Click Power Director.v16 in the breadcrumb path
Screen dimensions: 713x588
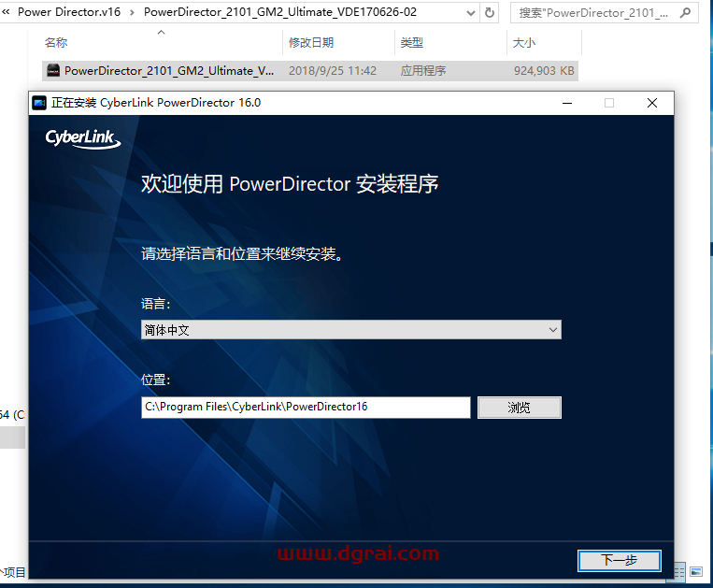[69, 12]
